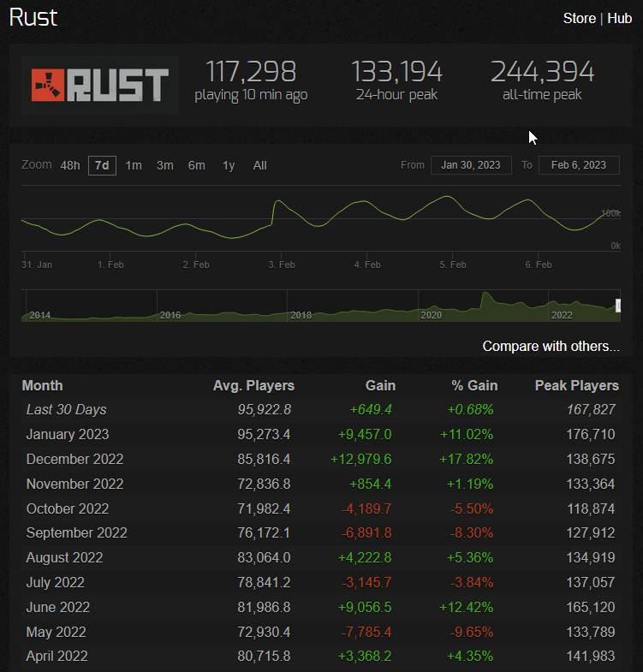Select the October 2022 row label
This screenshot has width=643, height=672.
coord(68,509)
